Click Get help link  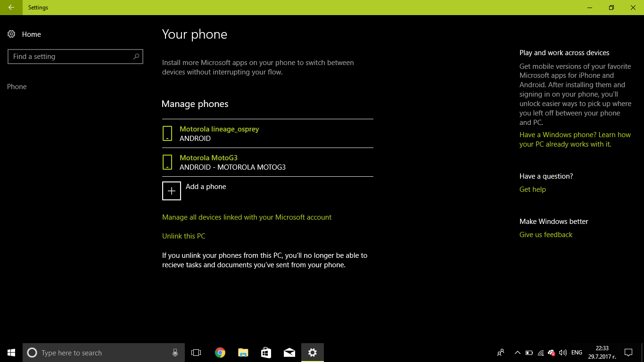pos(533,189)
